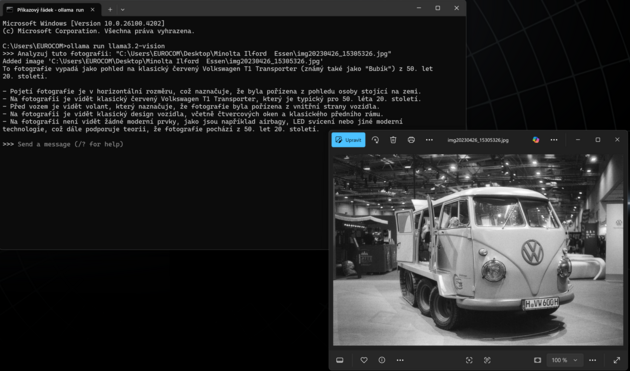630x371 pixels.
Task: Click the Upravit edit button in Photos
Action: pos(348,140)
